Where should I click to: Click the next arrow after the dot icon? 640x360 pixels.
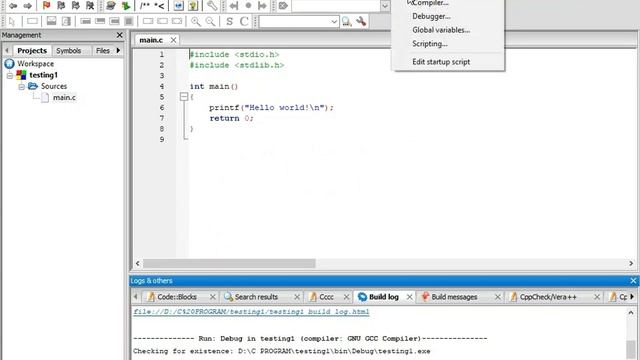coord(262,6)
